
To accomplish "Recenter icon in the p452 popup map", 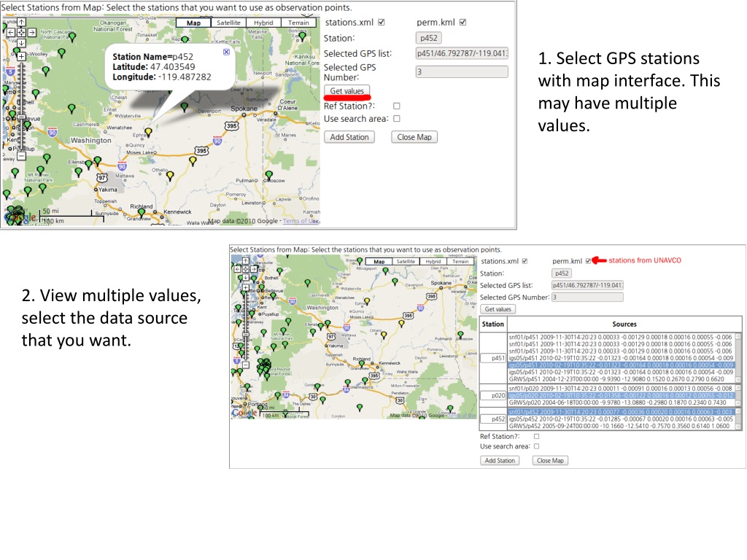I will click(x=21, y=32).
